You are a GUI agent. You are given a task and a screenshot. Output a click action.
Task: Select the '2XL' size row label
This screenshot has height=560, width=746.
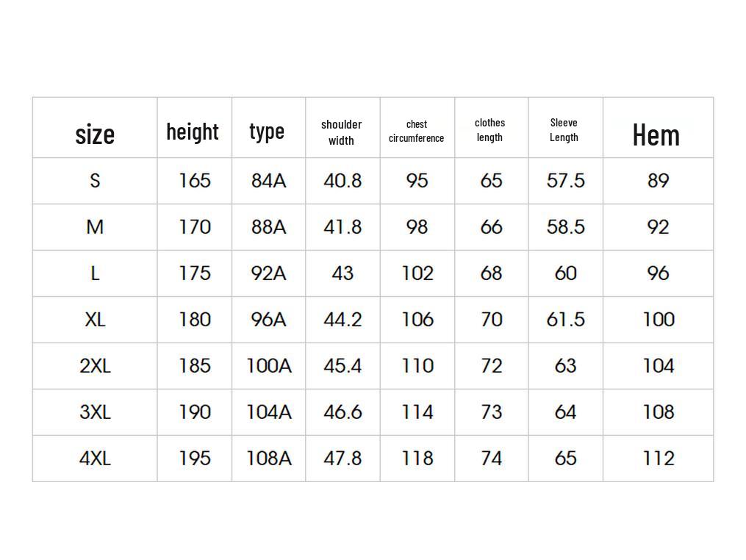coord(95,366)
